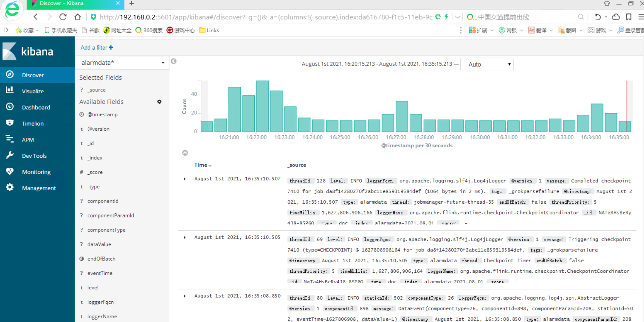Expand the 16:35:08.850 log row
Screen dimensions: 644x322
coord(185,296)
